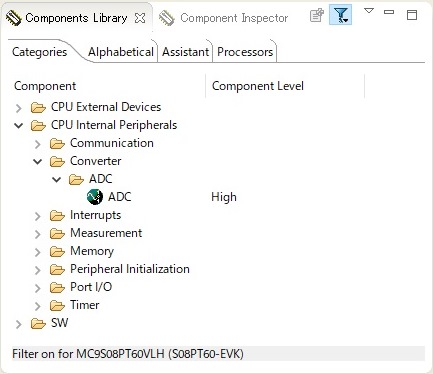This screenshot has height=374, width=433.
Task: Toggle the component filter funnel icon
Action: [x=340, y=15]
